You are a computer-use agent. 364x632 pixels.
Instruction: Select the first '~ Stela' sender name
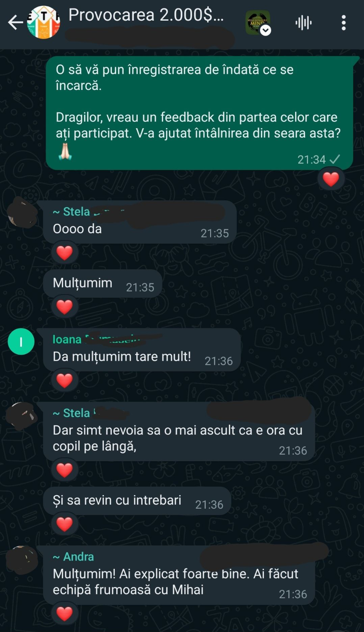[71, 212]
